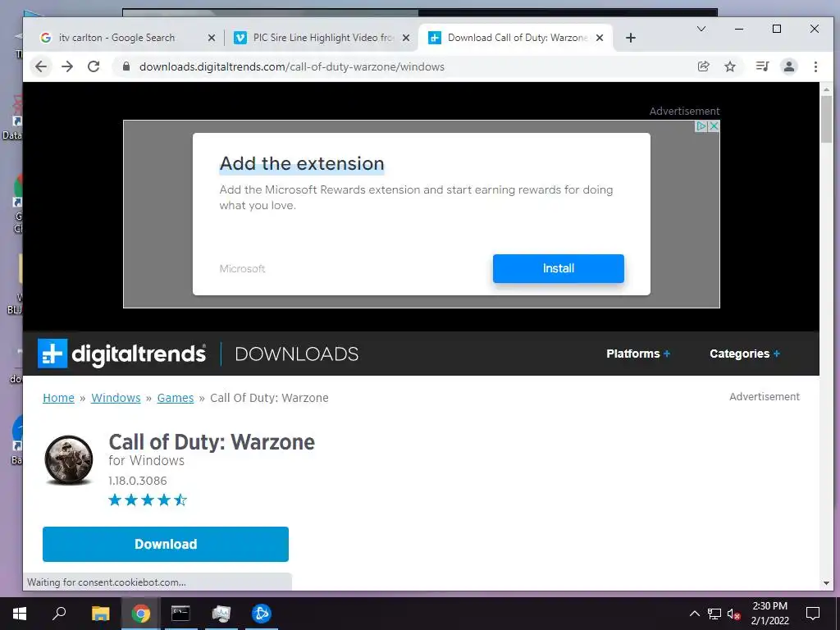Screen dimensions: 840x630
Task: Open the taskbar search magnifier
Action: coord(59,614)
